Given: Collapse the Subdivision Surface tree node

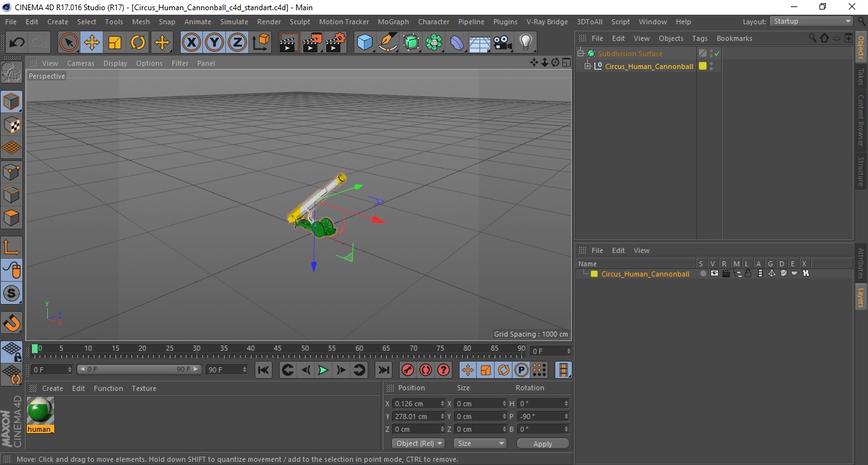Looking at the screenshot, I should point(580,54).
